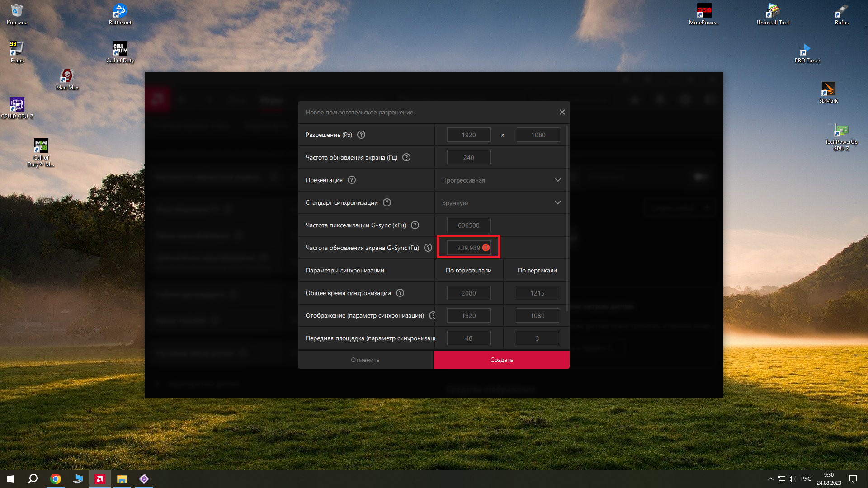Click help icon by Общее время синхронизации
Image resolution: width=868 pixels, height=488 pixels.
tap(400, 293)
